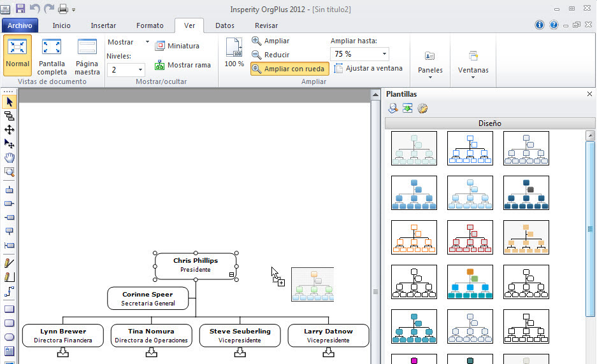The width and height of the screenshot is (597, 364).
Task: Select the hand pan tool
Action: click(x=9, y=158)
